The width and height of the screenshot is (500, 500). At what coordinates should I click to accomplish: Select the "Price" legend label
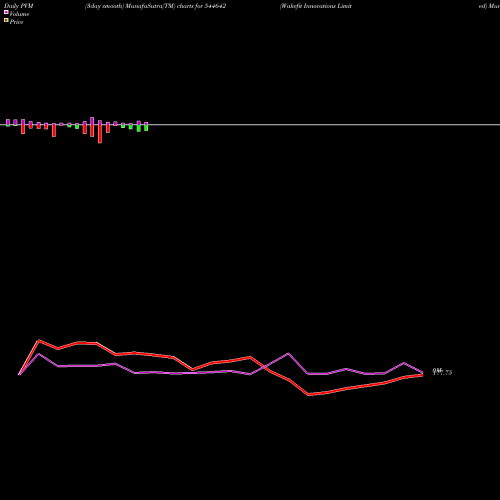pyautogui.click(x=16, y=22)
